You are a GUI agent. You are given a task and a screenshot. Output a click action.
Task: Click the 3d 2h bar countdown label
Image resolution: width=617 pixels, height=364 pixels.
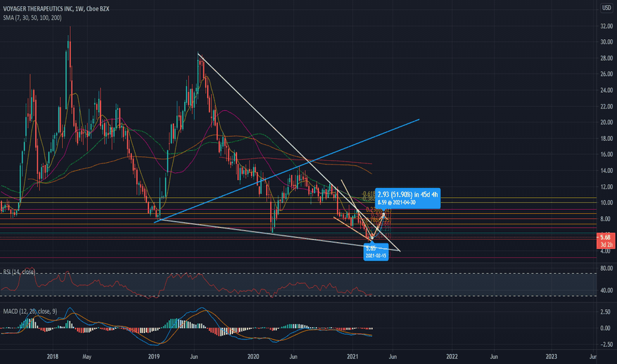coord(606,245)
